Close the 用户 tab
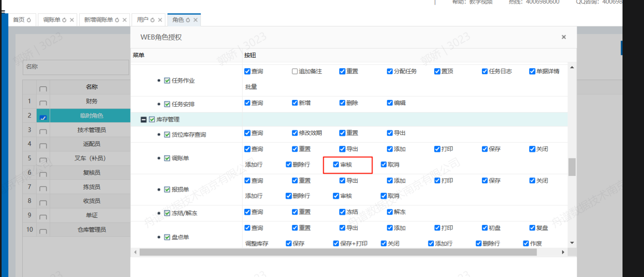Screen dimensions: 644x277 tap(160, 20)
